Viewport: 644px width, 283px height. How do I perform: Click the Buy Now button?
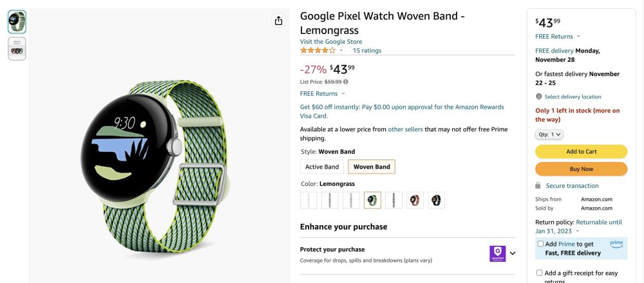pos(581,169)
